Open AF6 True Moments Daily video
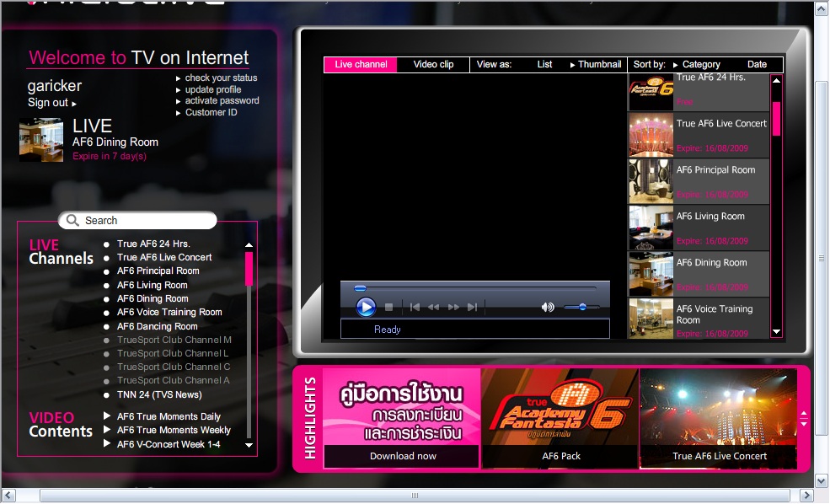Screen dimensions: 830x504 tap(169, 416)
